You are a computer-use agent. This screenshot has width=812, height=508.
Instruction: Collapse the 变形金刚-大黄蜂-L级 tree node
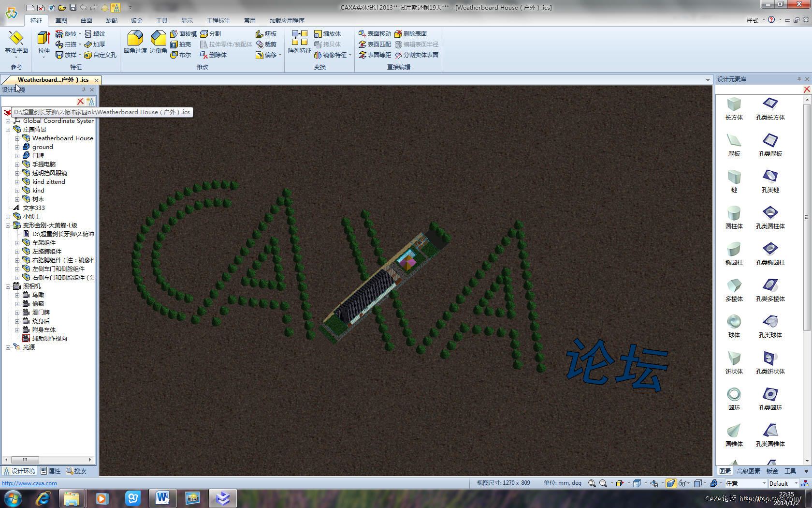(8, 225)
